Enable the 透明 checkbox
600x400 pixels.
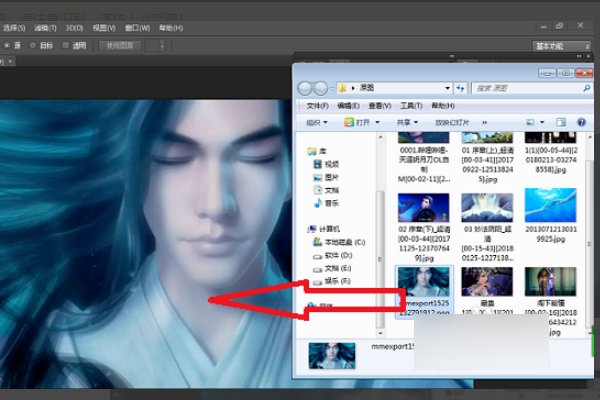65,46
